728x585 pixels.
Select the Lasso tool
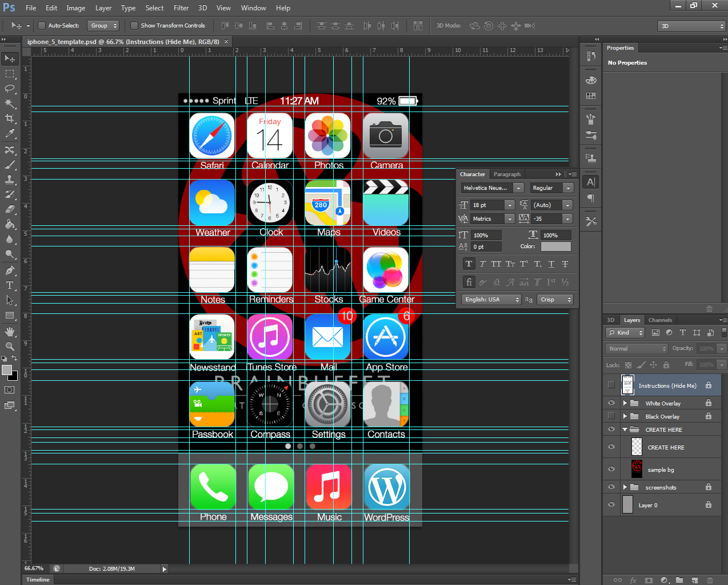[10, 89]
